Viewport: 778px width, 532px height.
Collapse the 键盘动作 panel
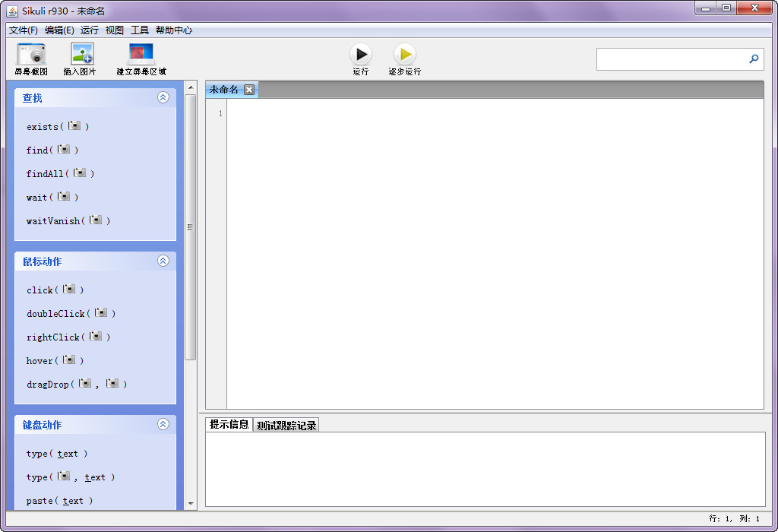(x=163, y=424)
